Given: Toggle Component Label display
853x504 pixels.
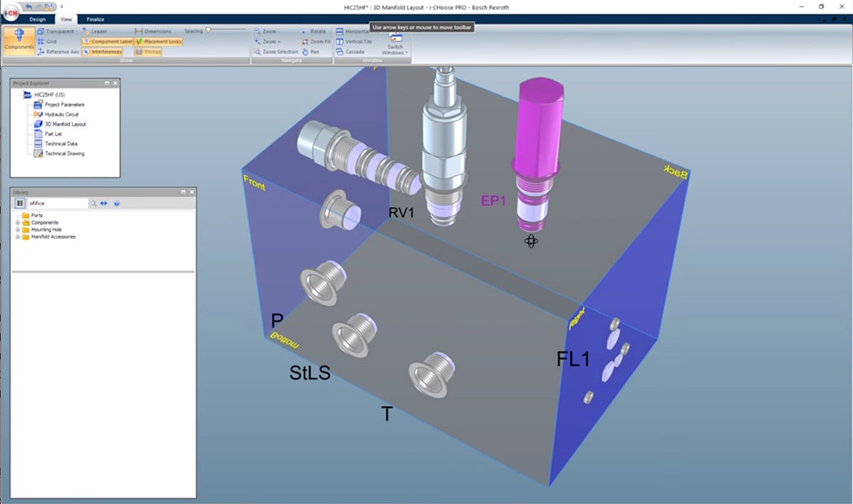Looking at the screenshot, I should [107, 41].
